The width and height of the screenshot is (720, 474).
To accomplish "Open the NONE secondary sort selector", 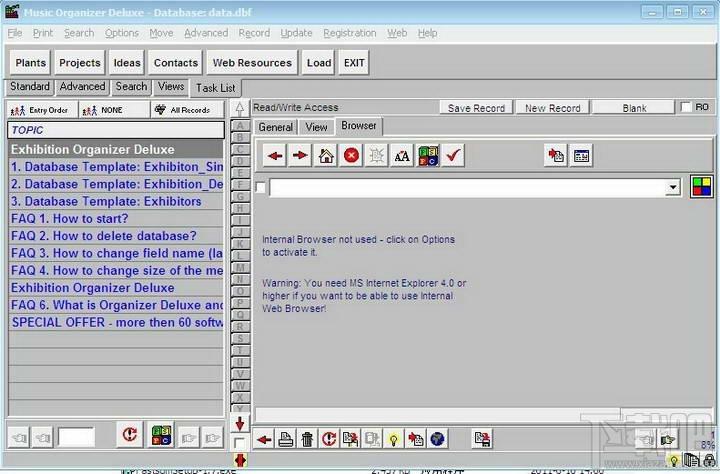I will tap(114, 110).
